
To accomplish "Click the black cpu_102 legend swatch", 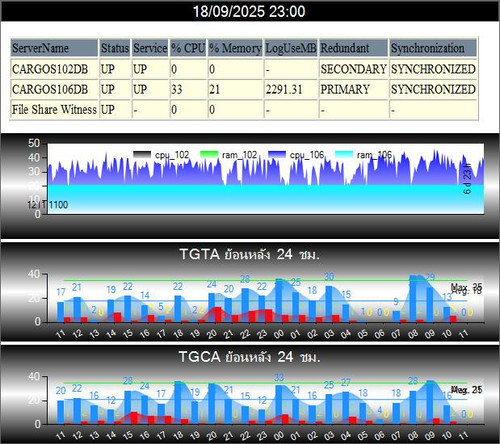I will 142,155.
